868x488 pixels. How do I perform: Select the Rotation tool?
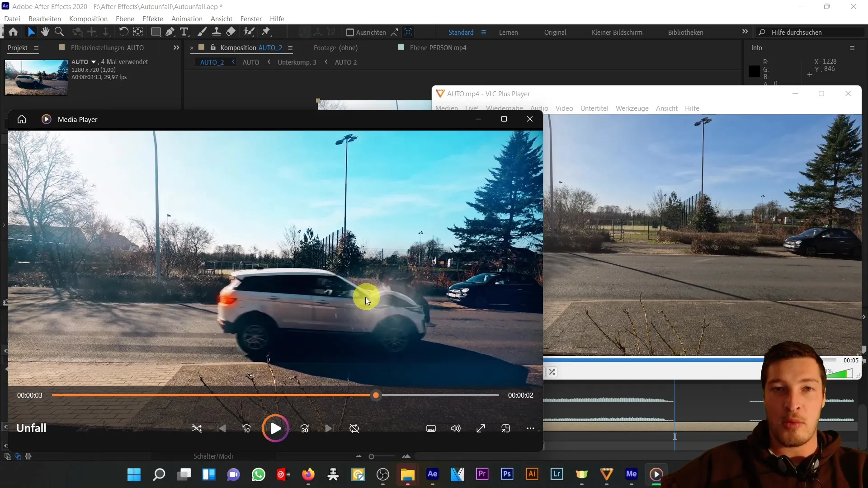pos(123,32)
